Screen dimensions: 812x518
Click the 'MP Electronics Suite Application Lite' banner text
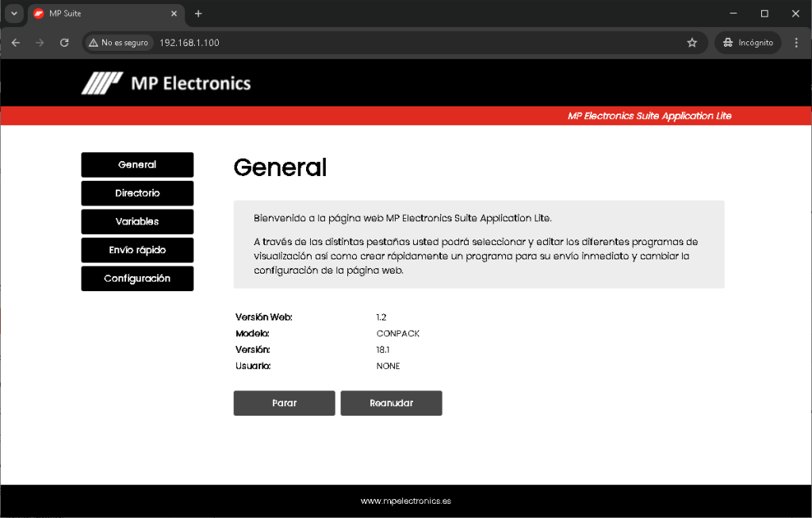[x=649, y=116]
